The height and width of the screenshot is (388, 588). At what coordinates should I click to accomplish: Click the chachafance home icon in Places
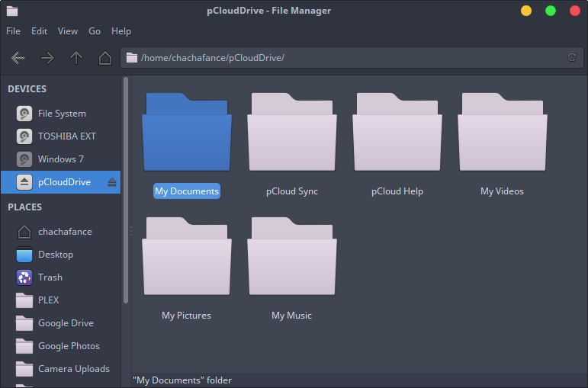[24, 232]
